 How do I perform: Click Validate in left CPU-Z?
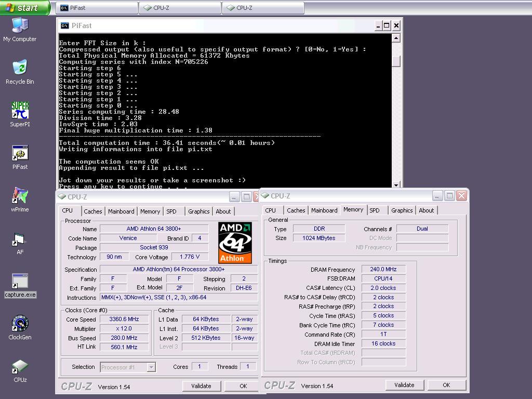pos(201,386)
